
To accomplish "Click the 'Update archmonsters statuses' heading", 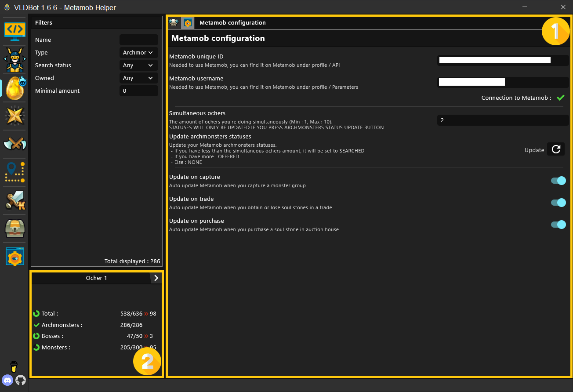I will tap(210, 137).
